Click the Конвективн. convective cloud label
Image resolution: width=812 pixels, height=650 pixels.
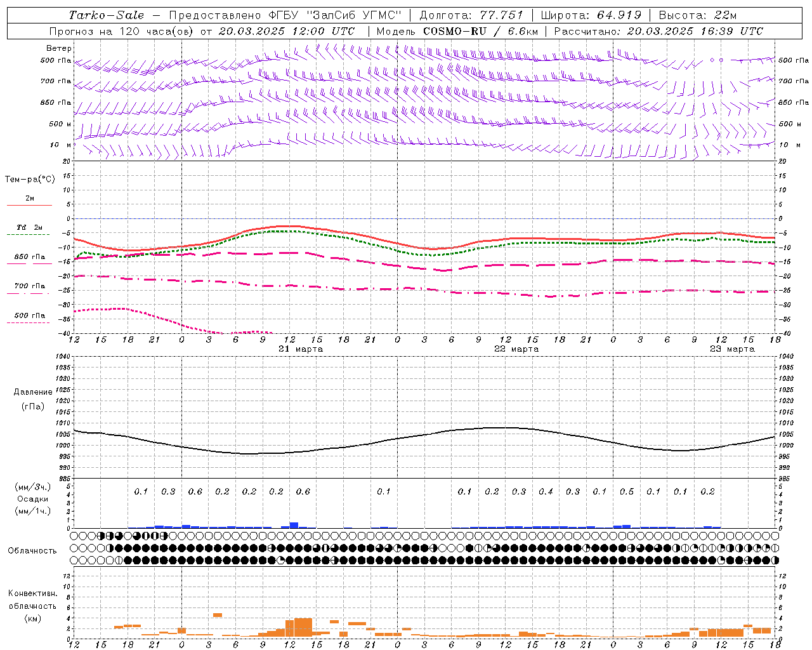(x=32, y=594)
